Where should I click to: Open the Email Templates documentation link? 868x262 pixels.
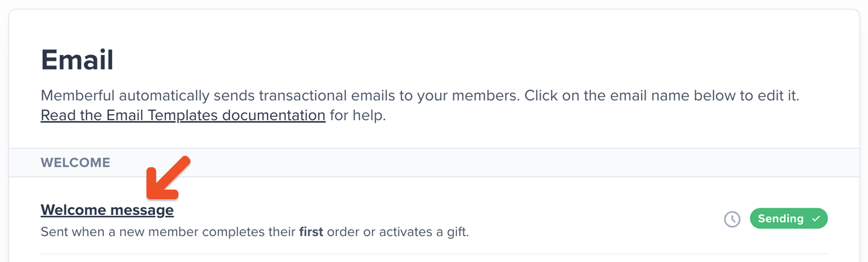click(183, 115)
